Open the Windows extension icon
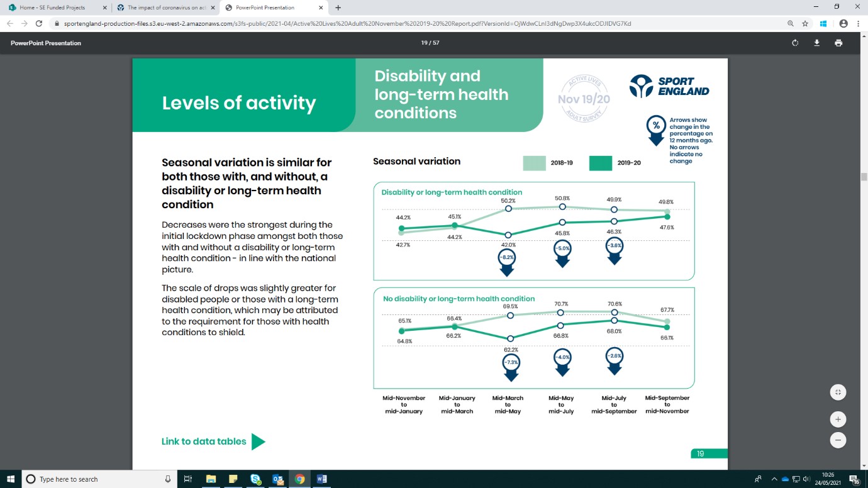 click(823, 23)
